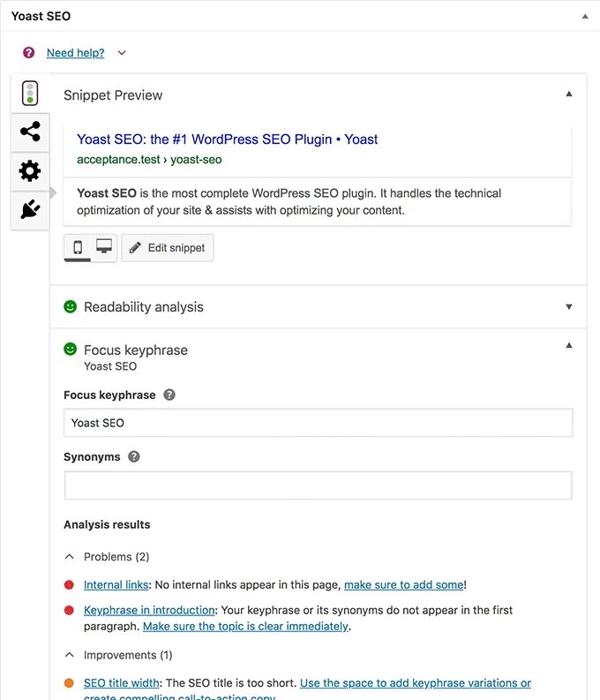Click the Synonyms help icon

pyautogui.click(x=134, y=457)
